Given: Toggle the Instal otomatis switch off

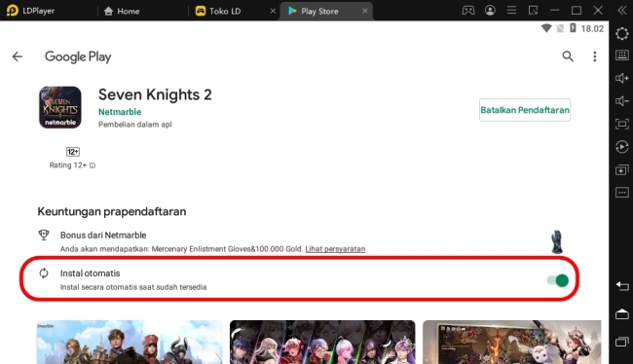Looking at the screenshot, I should click(x=557, y=280).
